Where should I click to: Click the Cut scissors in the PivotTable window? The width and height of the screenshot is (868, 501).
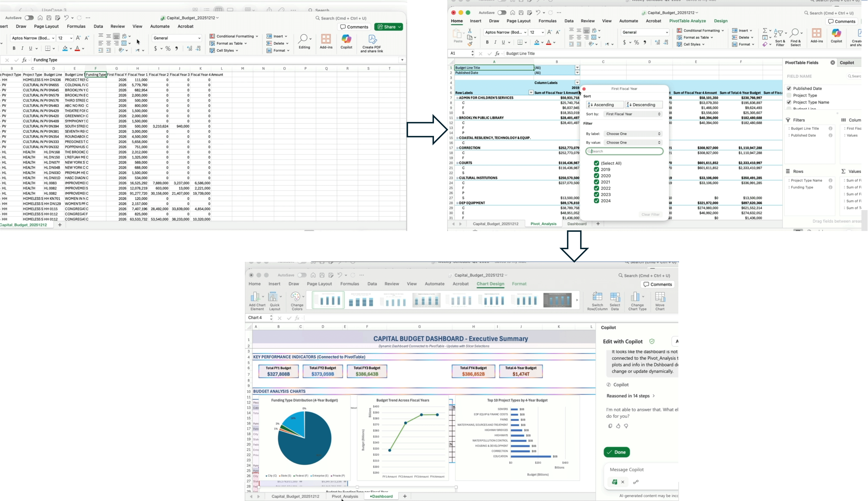tap(470, 31)
